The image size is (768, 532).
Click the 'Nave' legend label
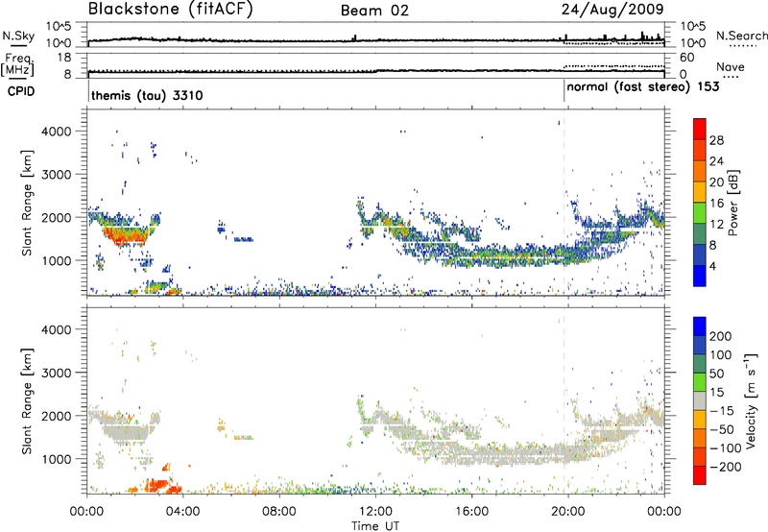pos(731,67)
